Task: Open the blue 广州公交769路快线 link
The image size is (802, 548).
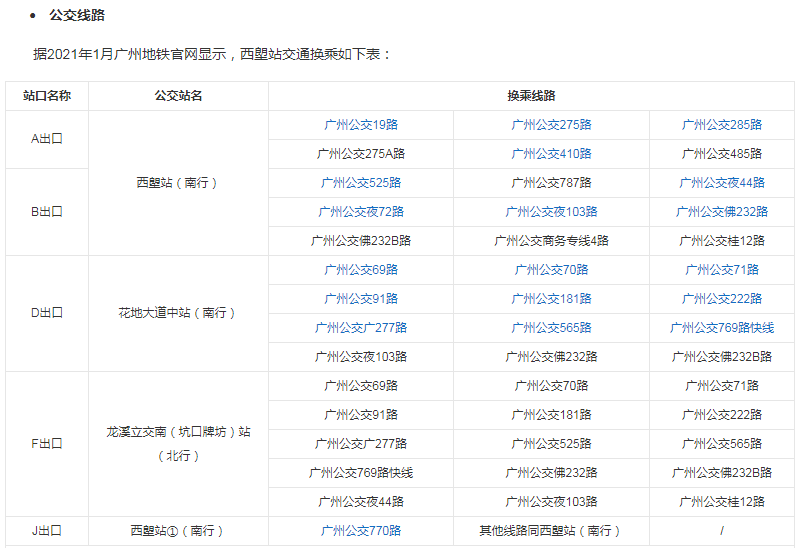Action: [x=721, y=328]
